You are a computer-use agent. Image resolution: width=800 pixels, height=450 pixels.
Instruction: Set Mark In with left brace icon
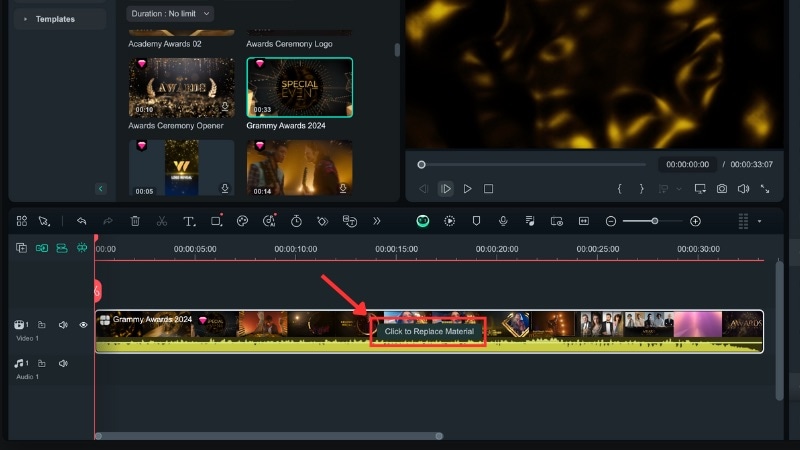tap(619, 189)
